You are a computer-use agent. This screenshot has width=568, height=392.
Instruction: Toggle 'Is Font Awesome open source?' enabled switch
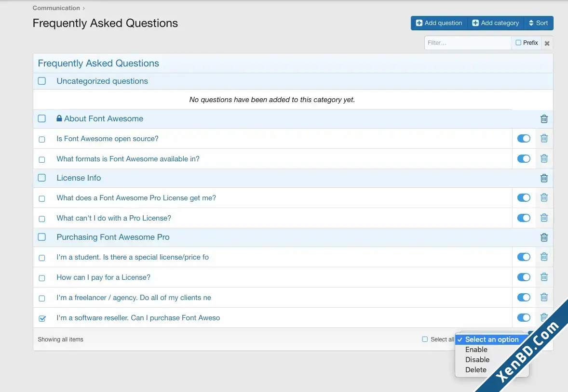(524, 138)
